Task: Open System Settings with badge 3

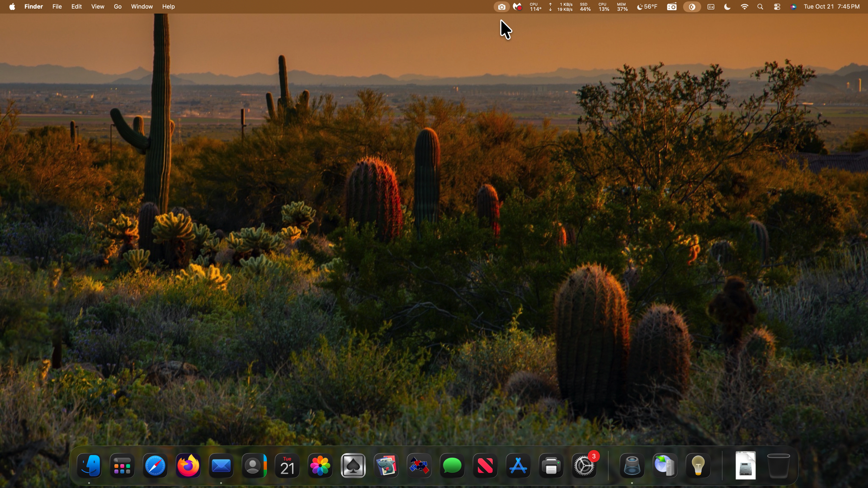Action: (584, 466)
